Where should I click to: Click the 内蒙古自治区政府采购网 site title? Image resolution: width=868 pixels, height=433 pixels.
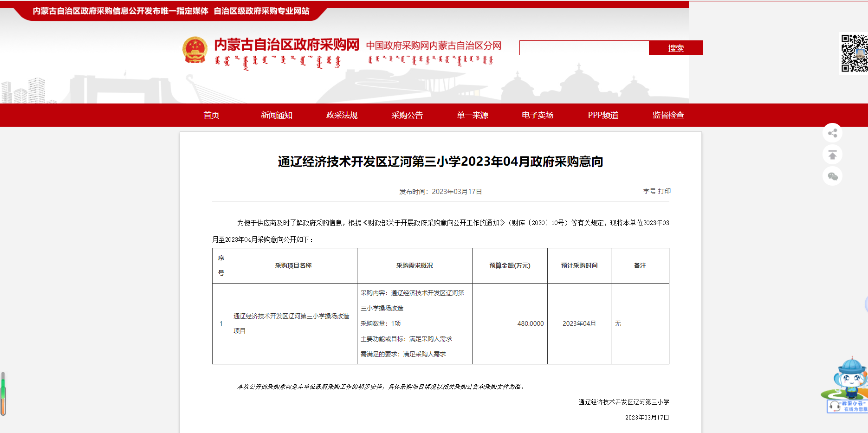(286, 45)
